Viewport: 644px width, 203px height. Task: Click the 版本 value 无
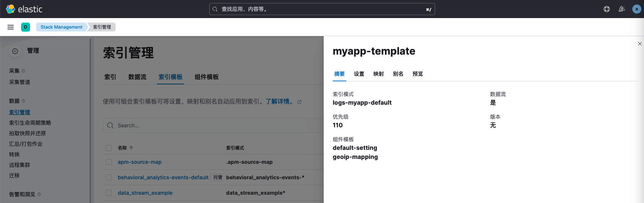493,125
